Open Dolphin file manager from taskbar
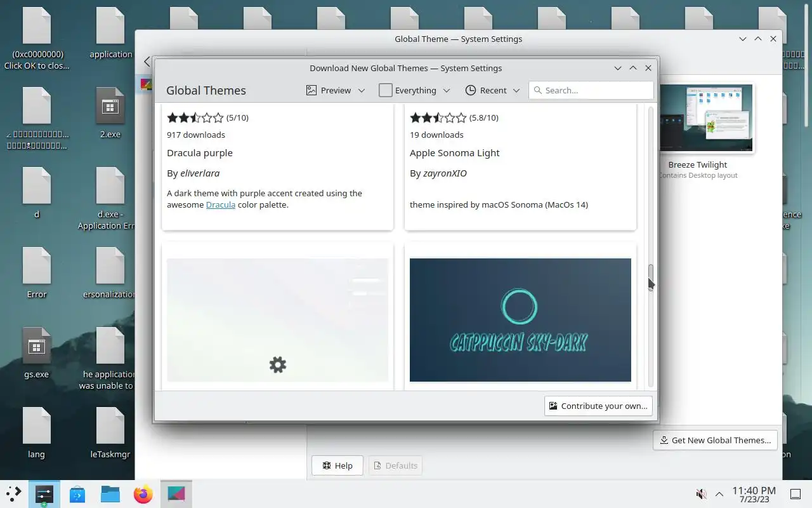The image size is (812, 508). (x=110, y=493)
